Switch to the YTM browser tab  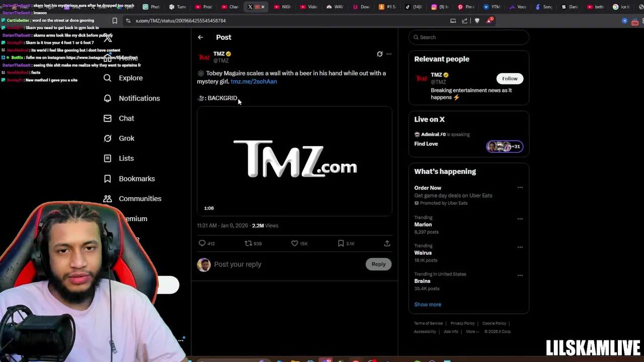click(492, 7)
